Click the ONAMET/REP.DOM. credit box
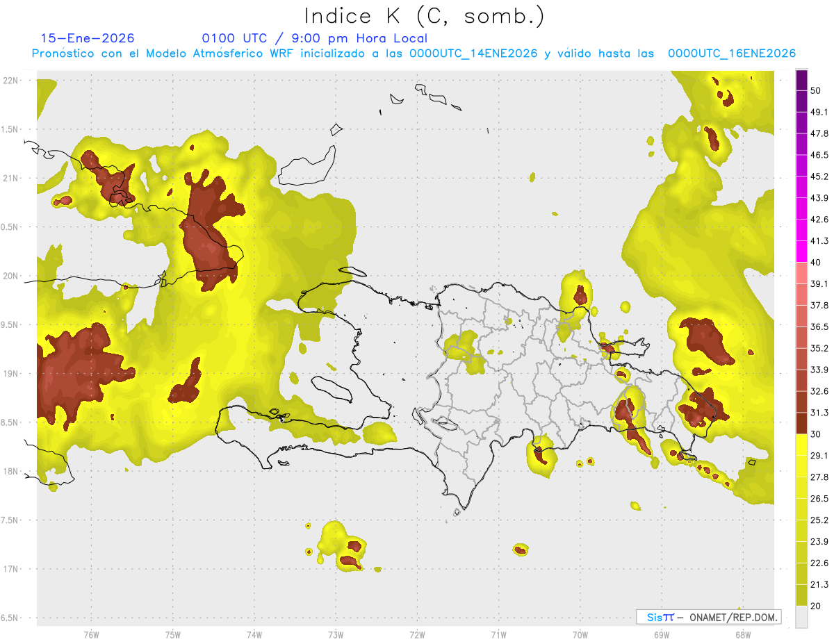The image size is (834, 644). [x=708, y=617]
